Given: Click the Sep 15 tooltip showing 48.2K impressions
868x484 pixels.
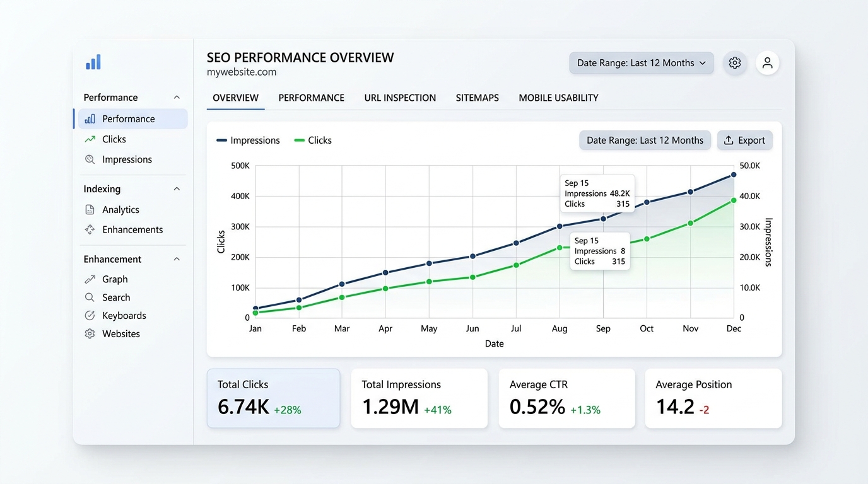Looking at the screenshot, I should (x=597, y=193).
